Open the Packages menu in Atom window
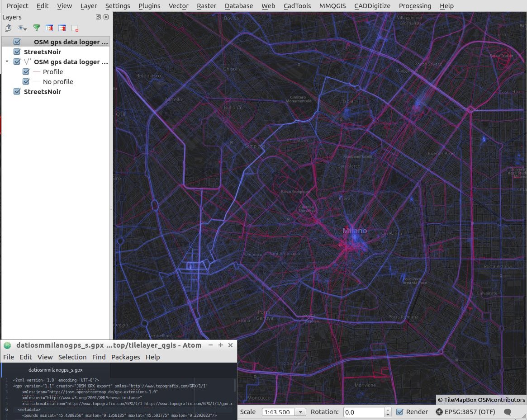Viewport: 527px width, 420px height. point(125,357)
